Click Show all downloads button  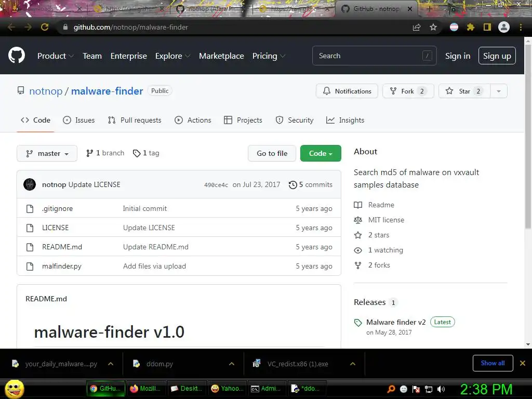pyautogui.click(x=493, y=363)
